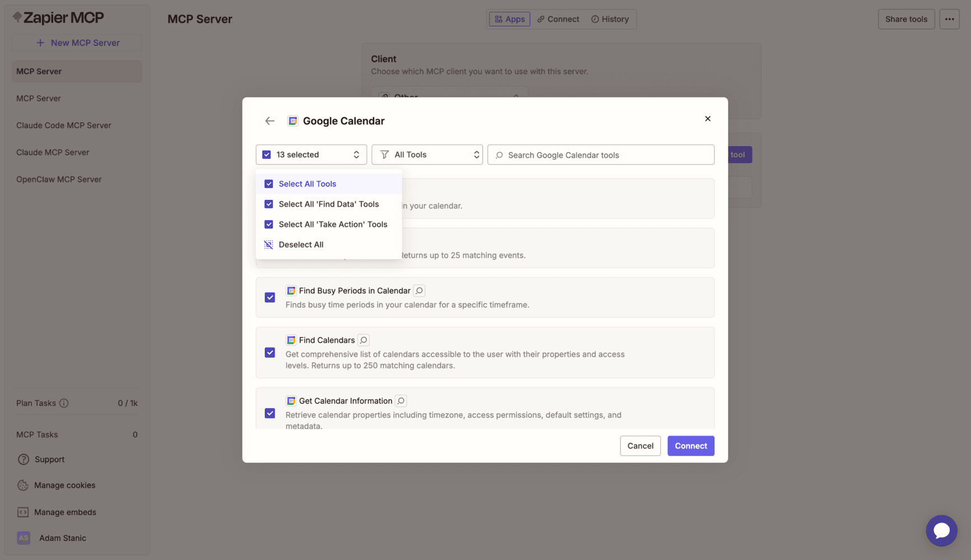971x560 pixels.
Task: Click the search icon in tools search box
Action: click(499, 155)
